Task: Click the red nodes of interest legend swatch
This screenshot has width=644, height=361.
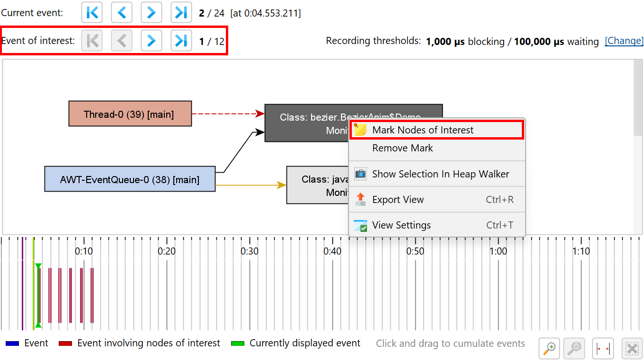Action: (x=65, y=343)
